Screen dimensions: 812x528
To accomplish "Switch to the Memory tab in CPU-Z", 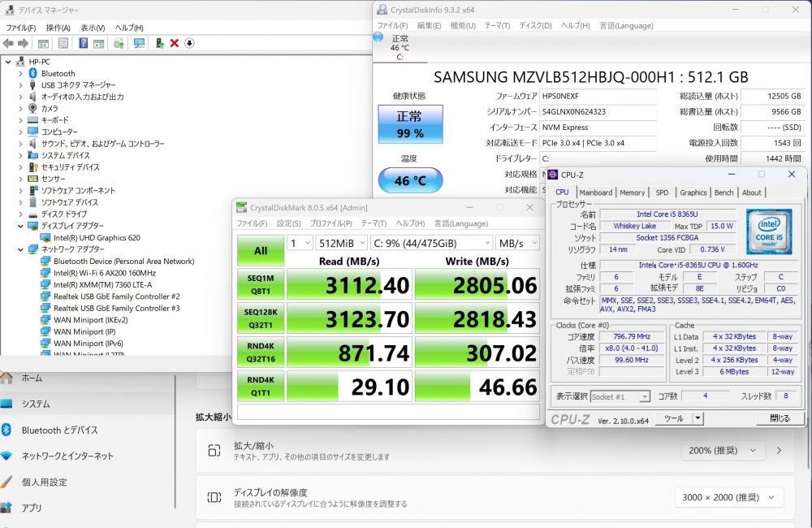I will (633, 193).
